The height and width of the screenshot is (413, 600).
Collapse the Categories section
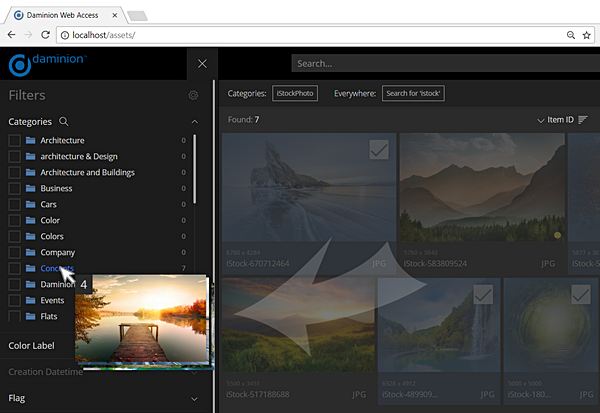(195, 122)
